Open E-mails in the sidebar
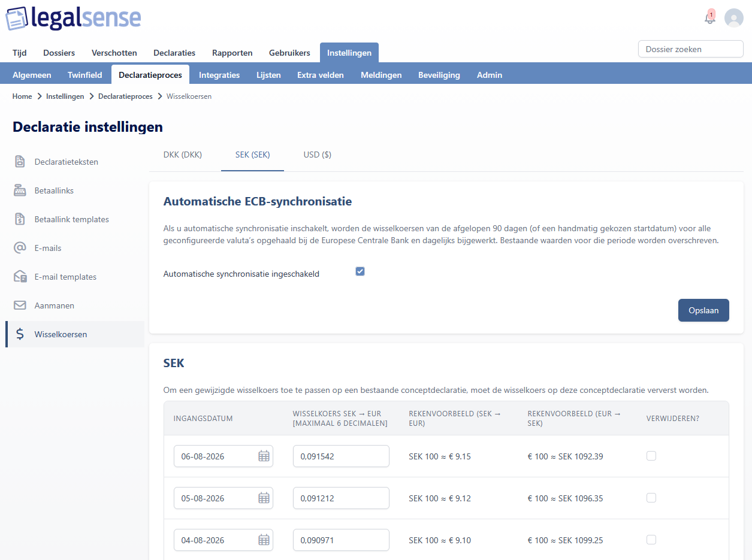Viewport: 752px width, 560px height. coord(75,248)
